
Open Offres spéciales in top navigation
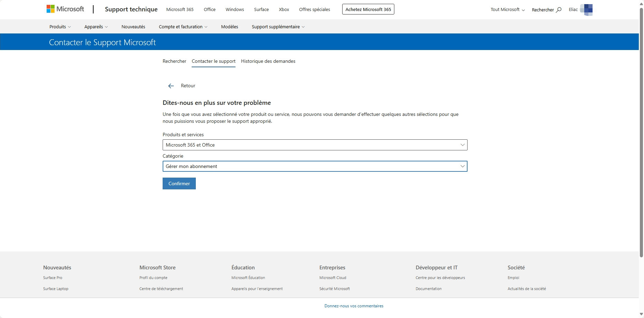pos(315,9)
